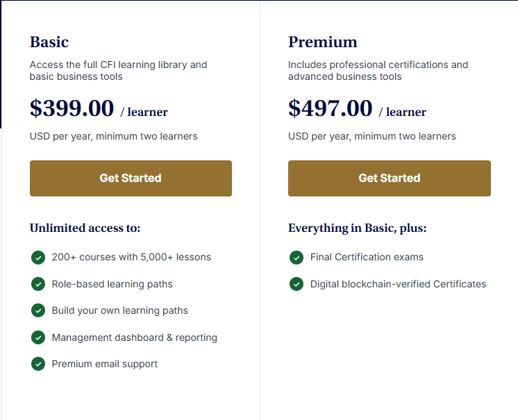518x420 pixels.
Task: Click 'Unlimited access to:' heading
Action: (x=85, y=228)
